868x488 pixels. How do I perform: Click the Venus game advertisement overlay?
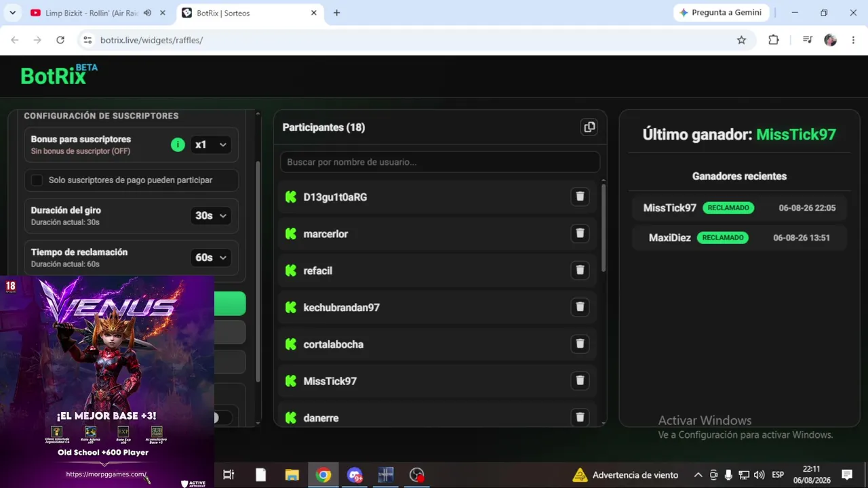tap(107, 382)
